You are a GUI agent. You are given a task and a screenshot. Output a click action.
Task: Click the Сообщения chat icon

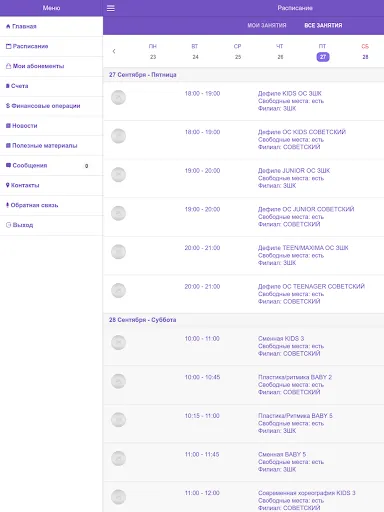coord(8,165)
